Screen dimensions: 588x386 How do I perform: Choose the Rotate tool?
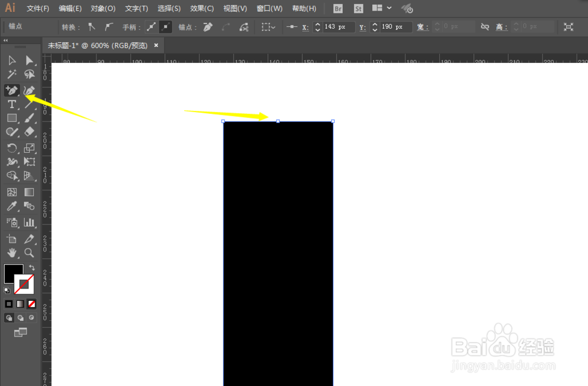(x=12, y=148)
